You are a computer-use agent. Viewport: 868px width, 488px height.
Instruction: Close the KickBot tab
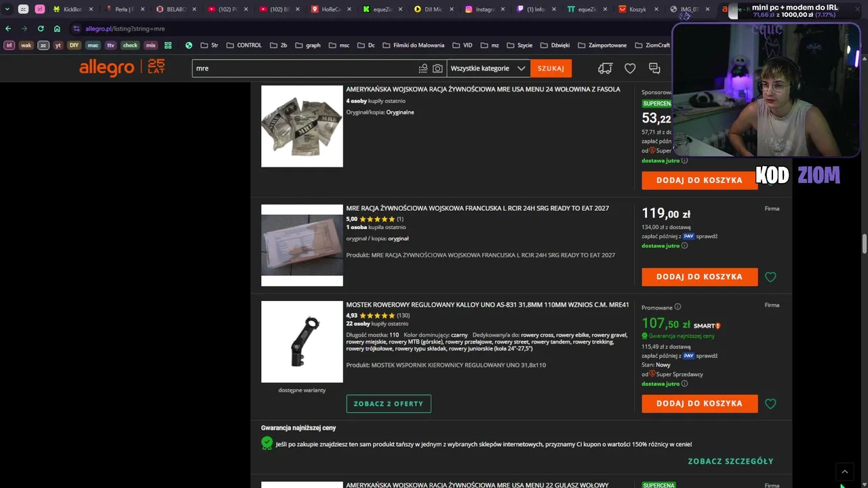(90, 9)
